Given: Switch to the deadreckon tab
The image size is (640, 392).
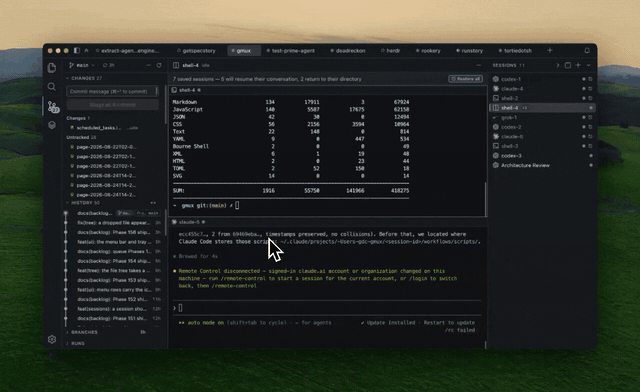Looking at the screenshot, I should coord(348,51).
